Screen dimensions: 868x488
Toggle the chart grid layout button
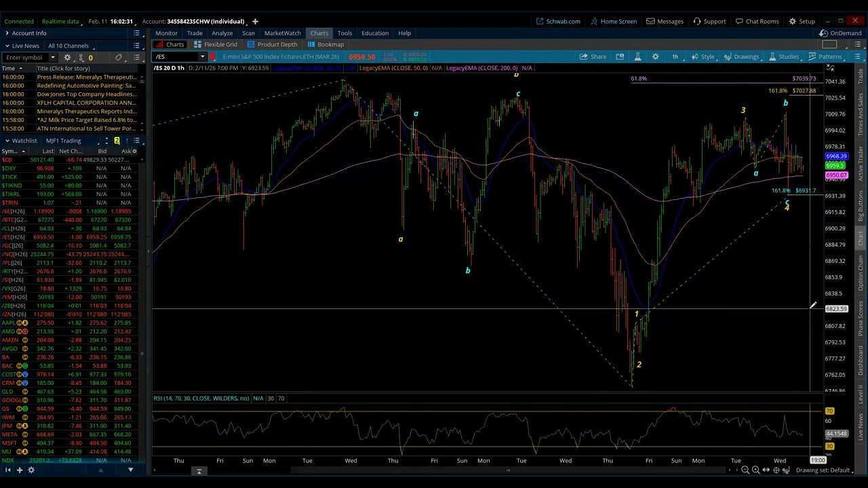(x=829, y=45)
